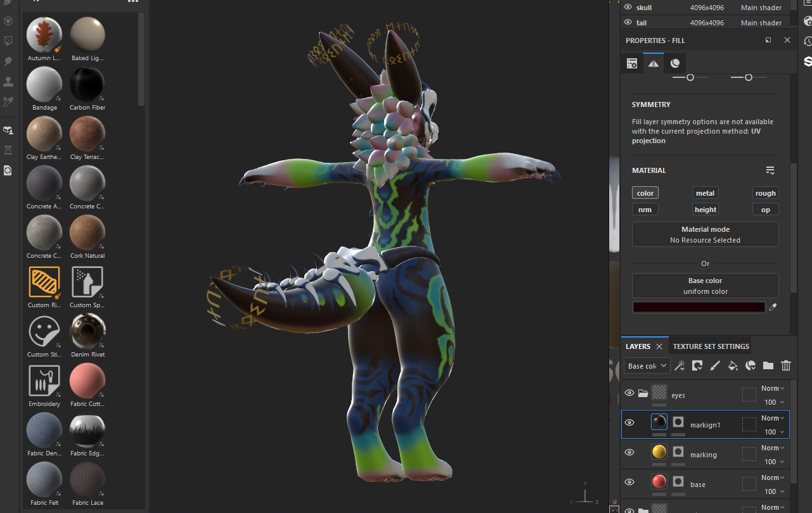Switch to the Texture Set Settings tab
Image resolution: width=812 pixels, height=513 pixels.
pos(711,346)
